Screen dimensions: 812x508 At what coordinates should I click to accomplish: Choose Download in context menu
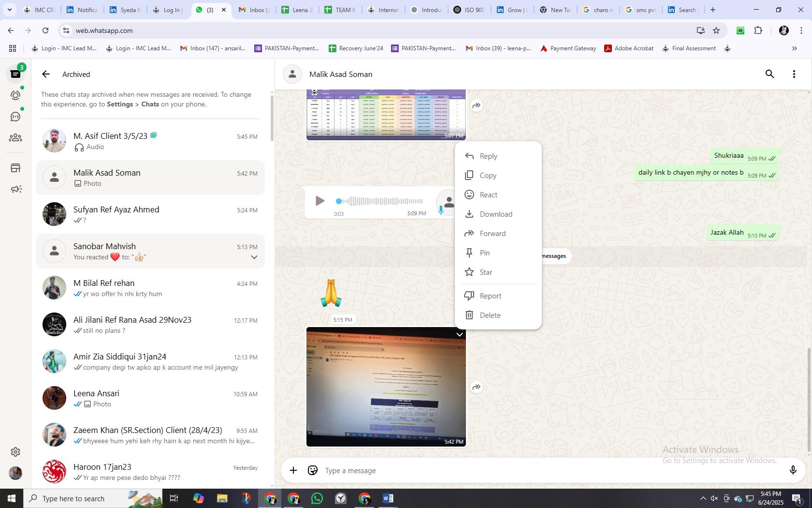(x=498, y=214)
